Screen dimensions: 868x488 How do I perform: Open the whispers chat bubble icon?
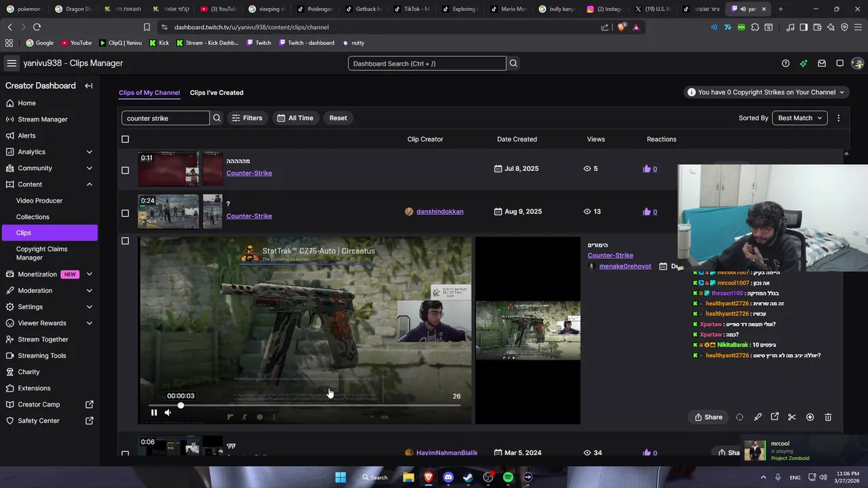click(x=840, y=63)
